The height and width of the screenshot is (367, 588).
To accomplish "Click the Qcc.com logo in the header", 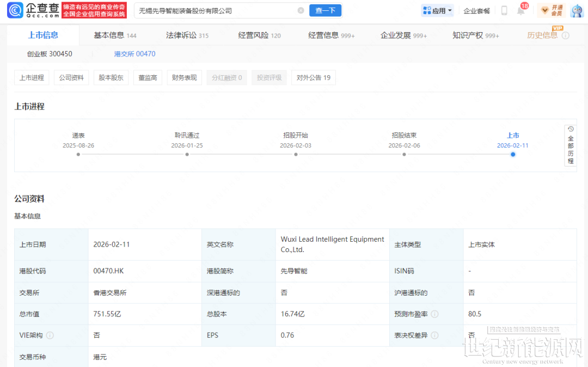I will click(x=32, y=10).
